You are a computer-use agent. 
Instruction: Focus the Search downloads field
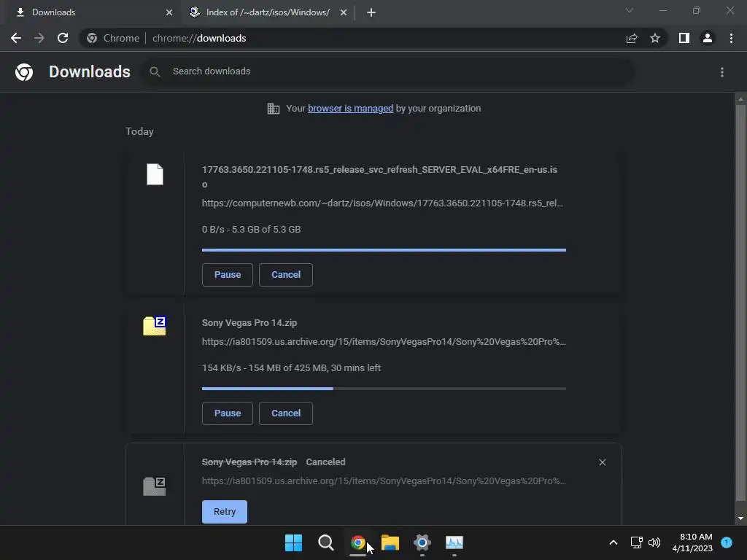click(388, 71)
